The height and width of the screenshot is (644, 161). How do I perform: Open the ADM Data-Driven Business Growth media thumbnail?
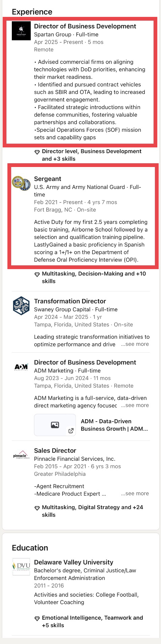click(x=55, y=425)
